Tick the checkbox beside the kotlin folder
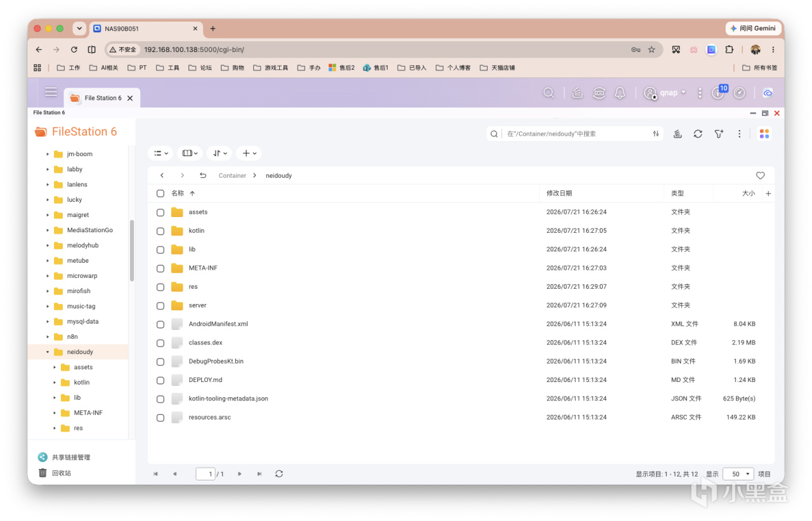 (x=160, y=231)
